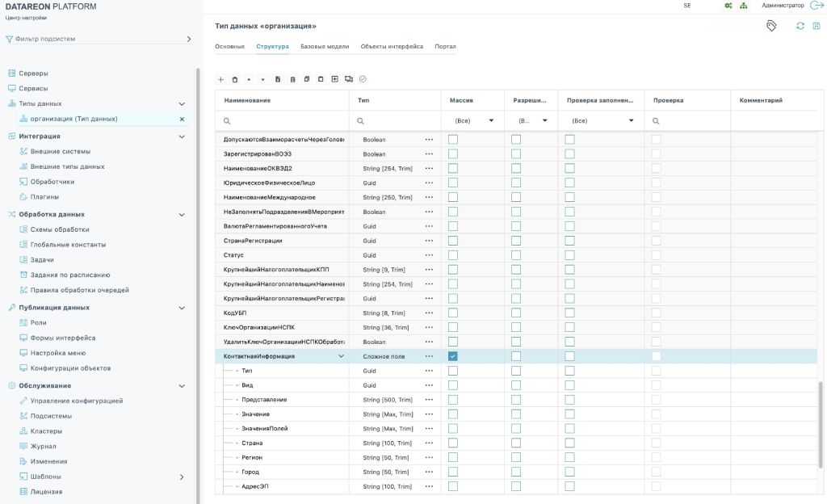Screen dimensions: 827x504
Task: Click the save floppy disk icon
Action: pyautogui.click(x=817, y=26)
